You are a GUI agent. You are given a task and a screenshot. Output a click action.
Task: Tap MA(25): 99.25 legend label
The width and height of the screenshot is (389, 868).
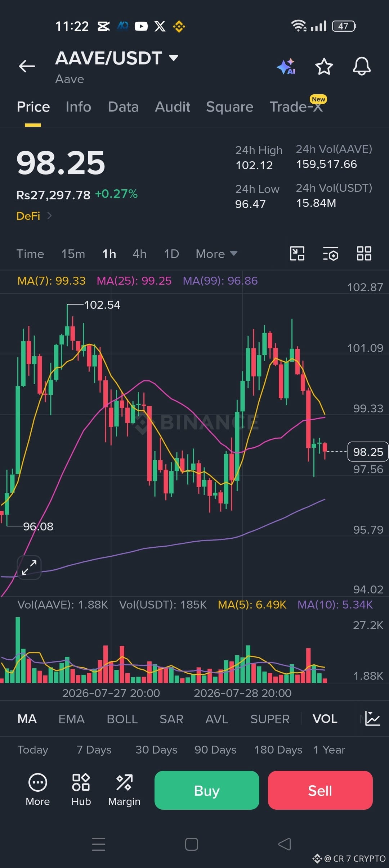click(x=134, y=281)
